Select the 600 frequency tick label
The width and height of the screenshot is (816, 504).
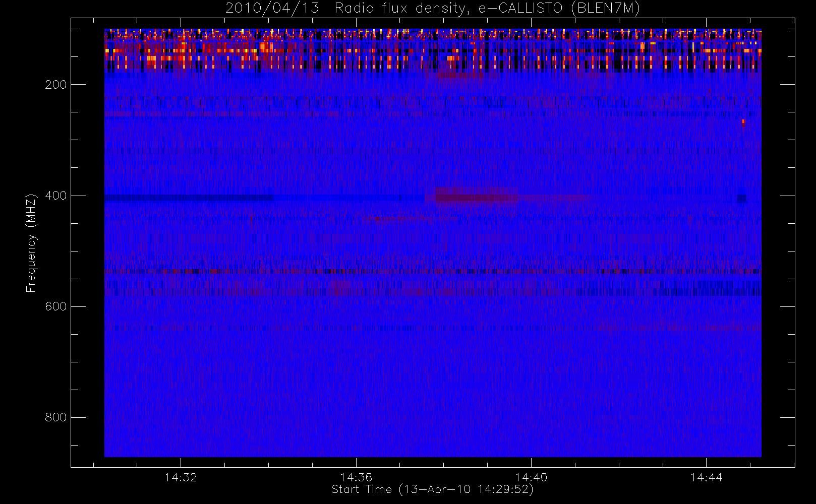55,306
